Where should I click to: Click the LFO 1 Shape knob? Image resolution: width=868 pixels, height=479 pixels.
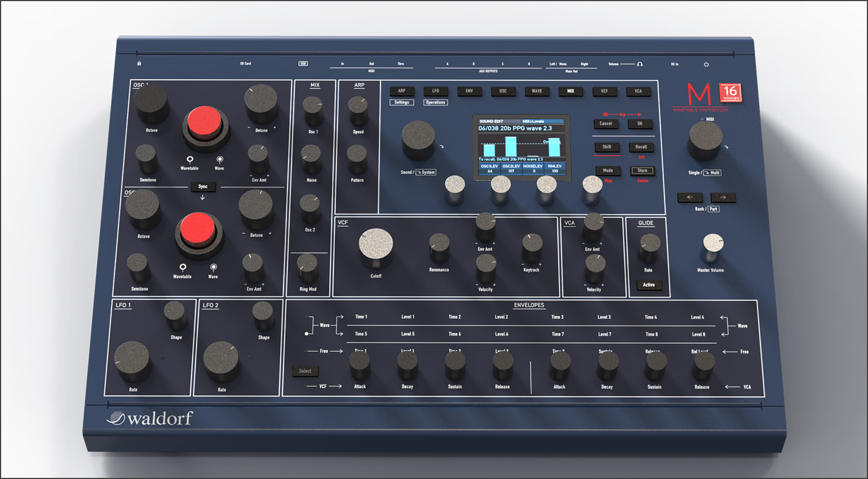(175, 315)
